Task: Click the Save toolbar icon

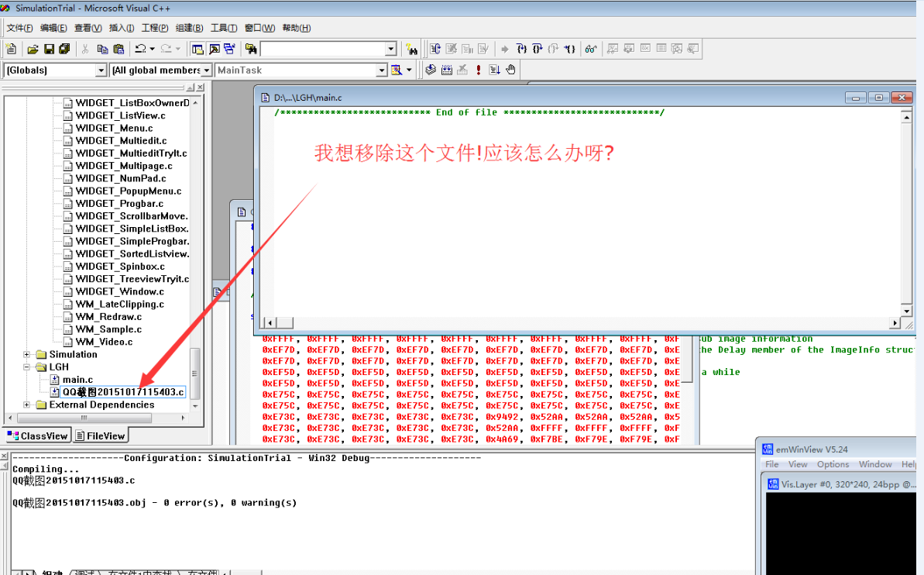Action: tap(49, 49)
